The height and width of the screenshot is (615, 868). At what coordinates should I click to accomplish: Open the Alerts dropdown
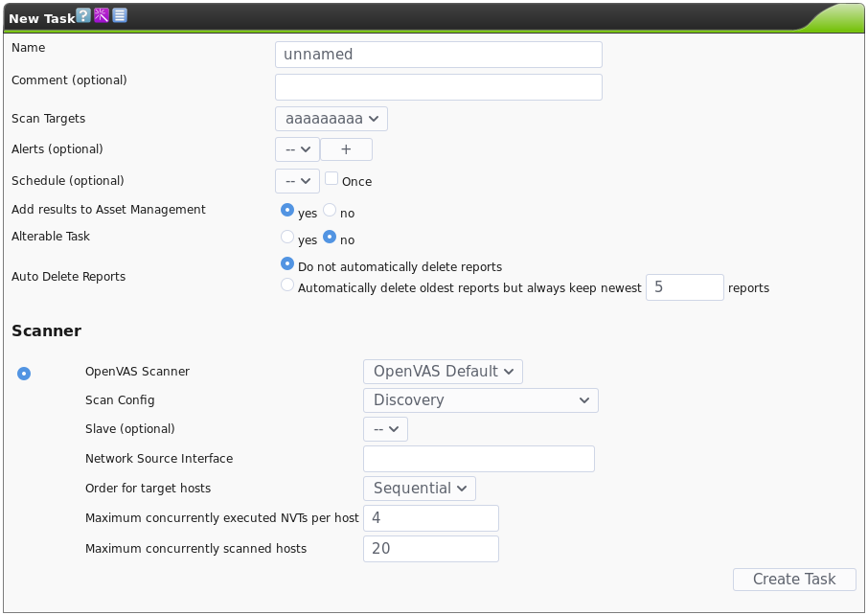pyautogui.click(x=297, y=149)
